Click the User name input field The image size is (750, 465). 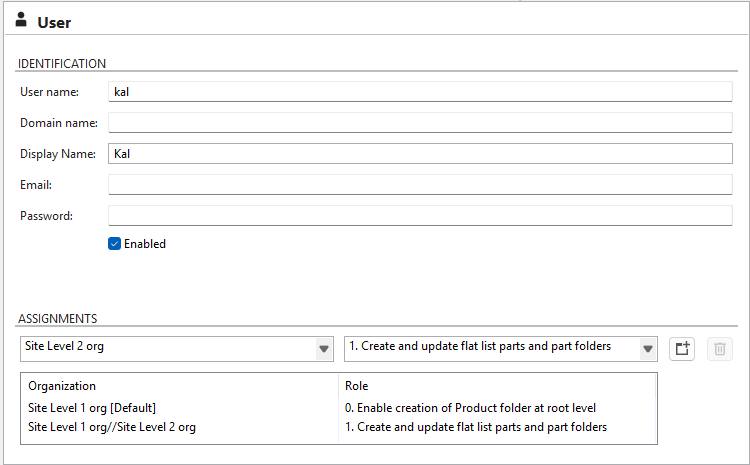tap(420, 92)
